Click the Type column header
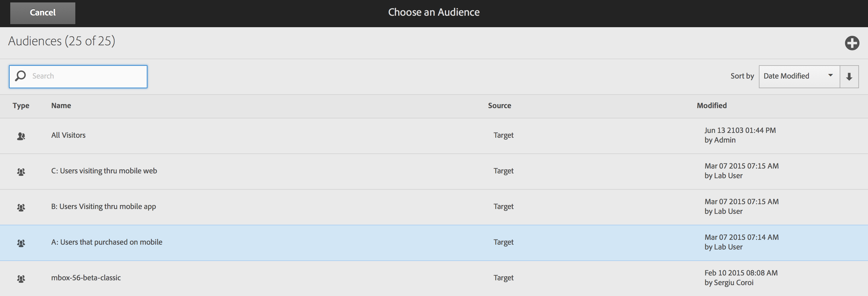Viewport: 868px width, 296px height. (x=21, y=106)
